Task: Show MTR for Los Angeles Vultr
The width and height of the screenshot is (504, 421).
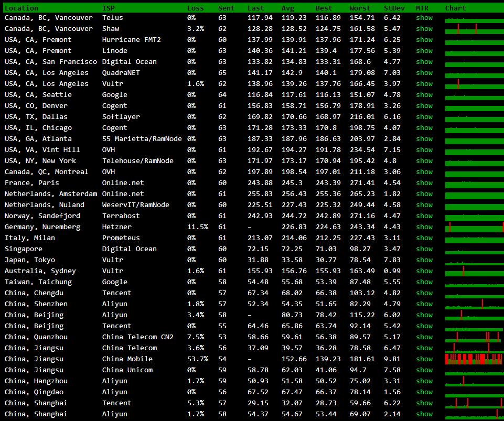Action: pos(424,83)
